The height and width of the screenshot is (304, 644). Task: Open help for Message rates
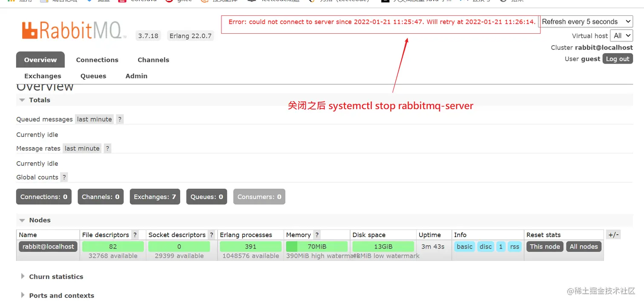(107, 148)
